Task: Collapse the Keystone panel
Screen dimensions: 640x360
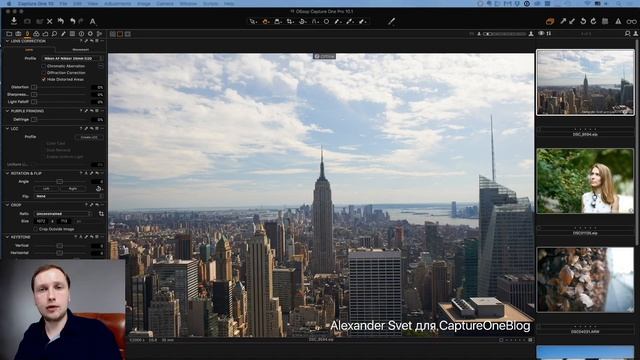Action: (x=7, y=237)
